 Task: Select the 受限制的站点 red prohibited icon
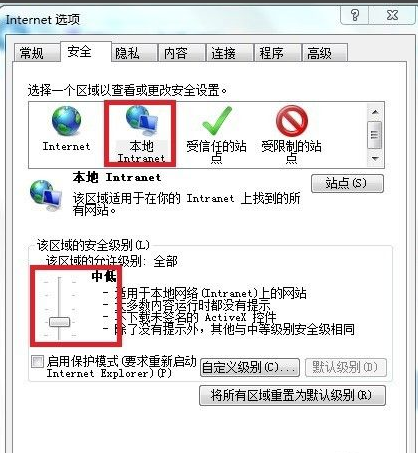click(292, 120)
